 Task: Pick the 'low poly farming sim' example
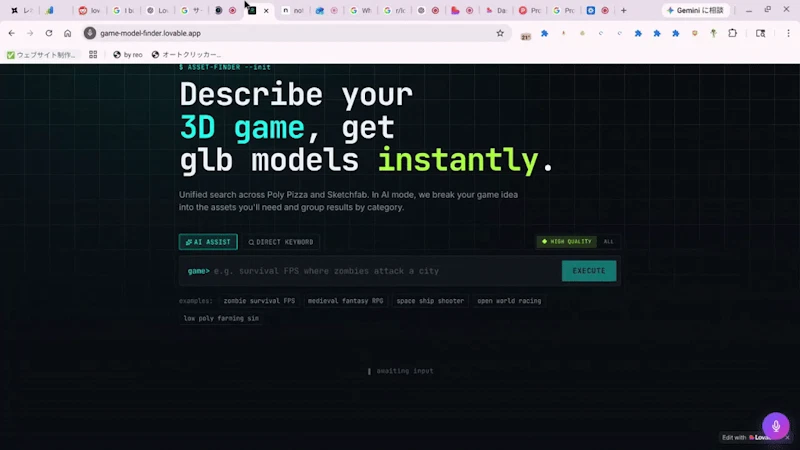(x=221, y=318)
